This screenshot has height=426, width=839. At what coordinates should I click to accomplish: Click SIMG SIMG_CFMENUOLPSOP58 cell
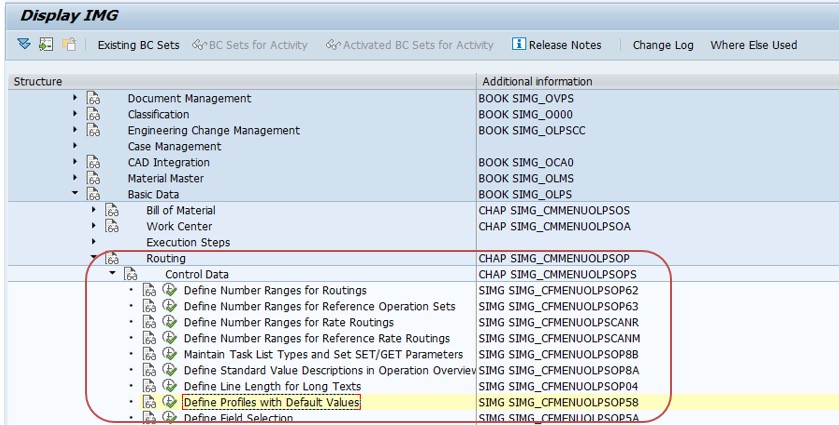(x=559, y=402)
